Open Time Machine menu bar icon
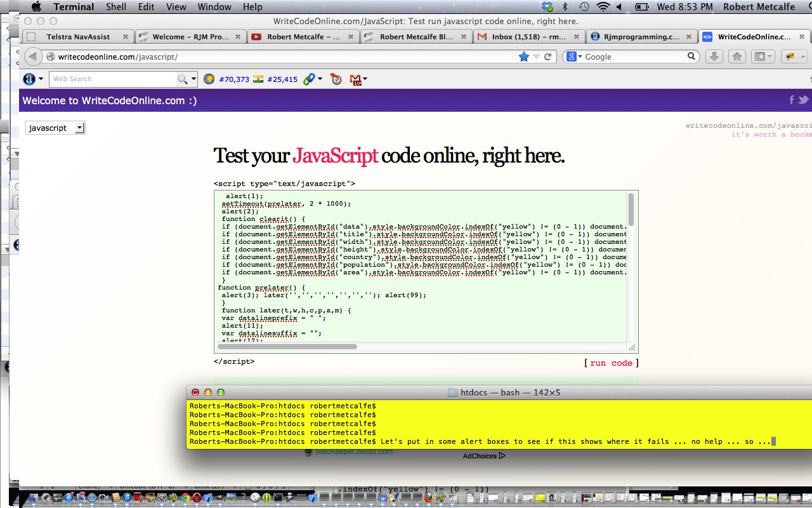The image size is (812, 508). (584, 7)
